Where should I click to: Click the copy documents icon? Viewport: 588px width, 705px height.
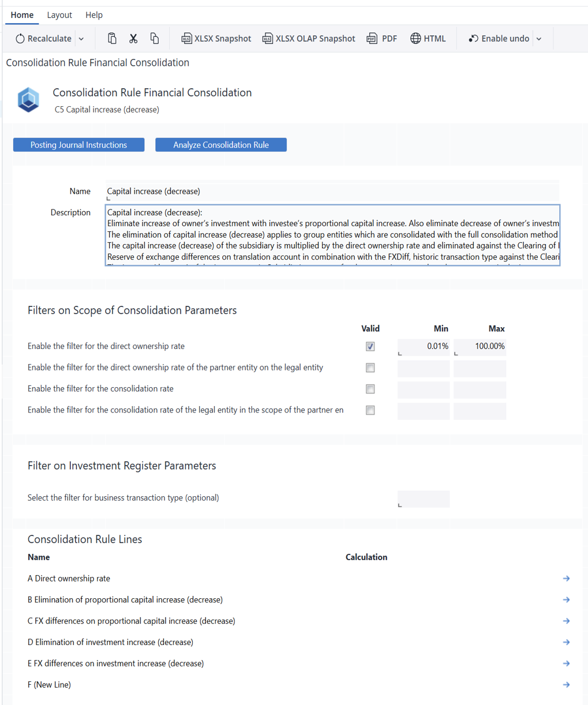[x=155, y=39]
